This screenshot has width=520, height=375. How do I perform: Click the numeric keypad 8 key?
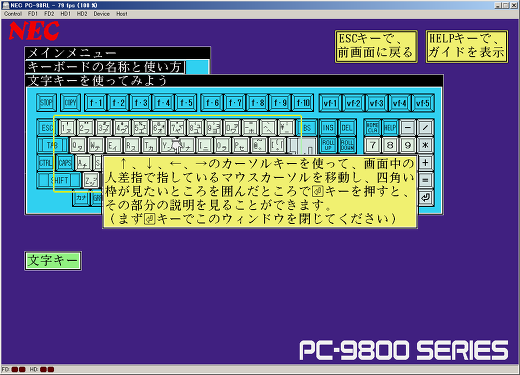(390, 145)
